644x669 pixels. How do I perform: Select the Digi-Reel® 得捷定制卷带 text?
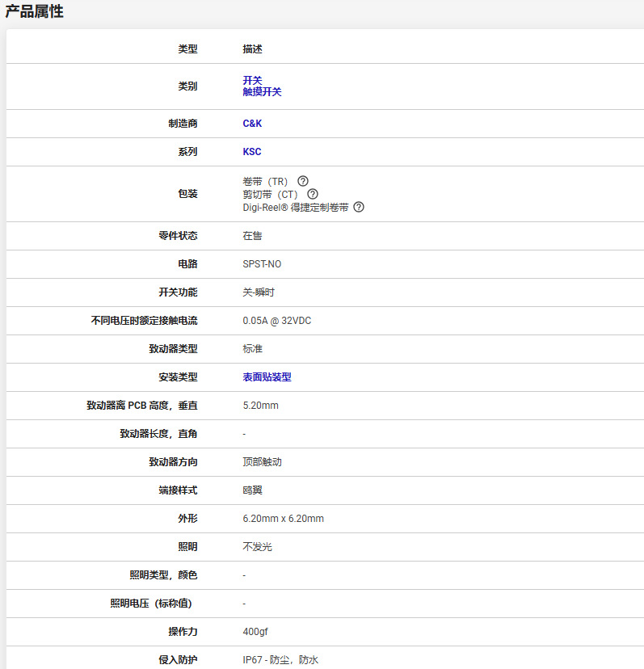(x=296, y=208)
